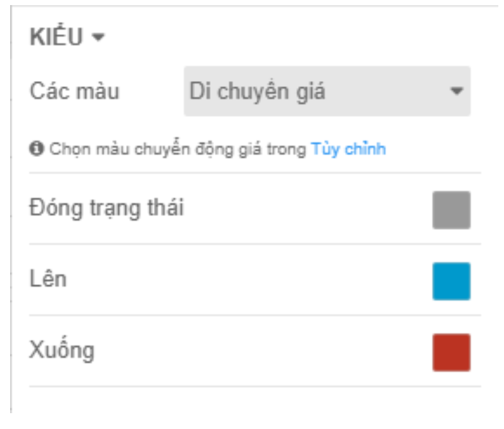The height and width of the screenshot is (429, 504).
Task: Click the "Các màu" label
Action: [x=74, y=91]
